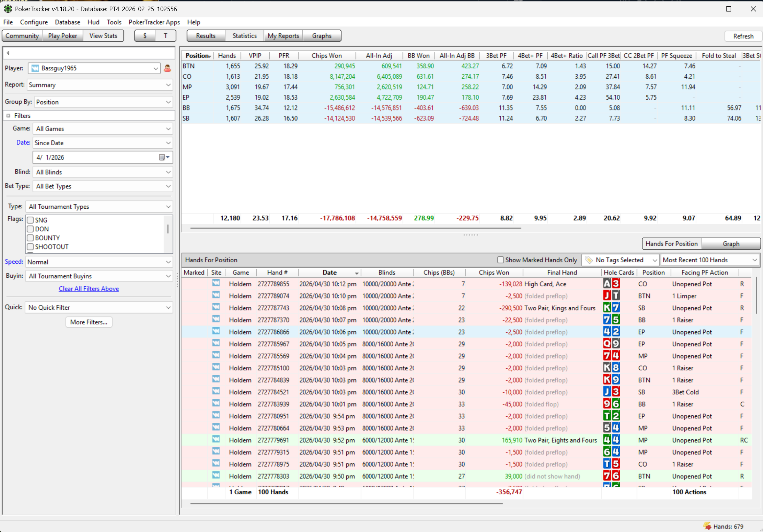This screenshot has width=763, height=532.
Task: Switch to tournament mode with T button
Action: 165,36
